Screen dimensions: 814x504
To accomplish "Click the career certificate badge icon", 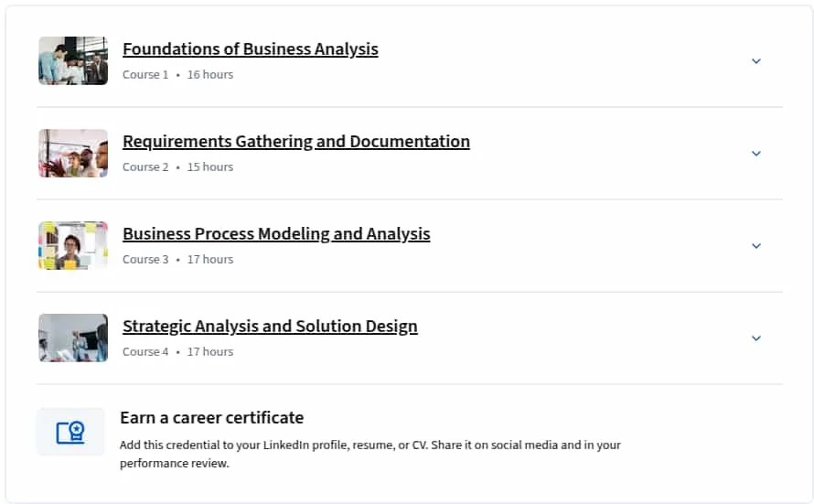I will point(70,432).
